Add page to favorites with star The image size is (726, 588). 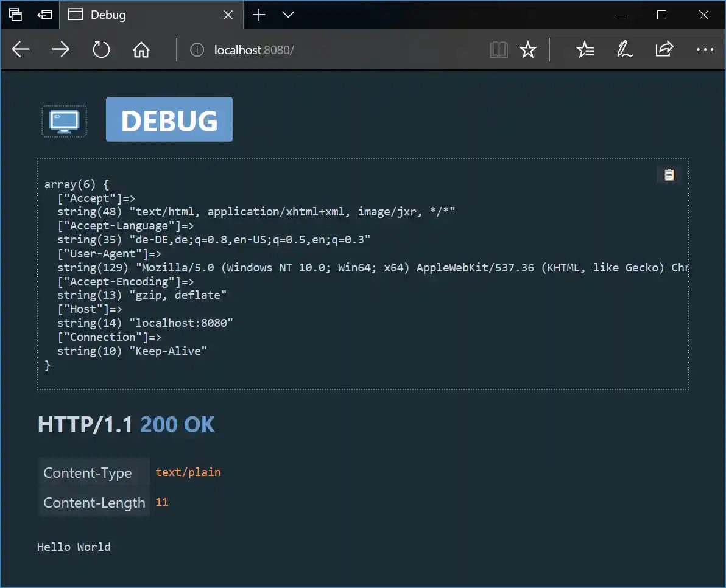528,49
